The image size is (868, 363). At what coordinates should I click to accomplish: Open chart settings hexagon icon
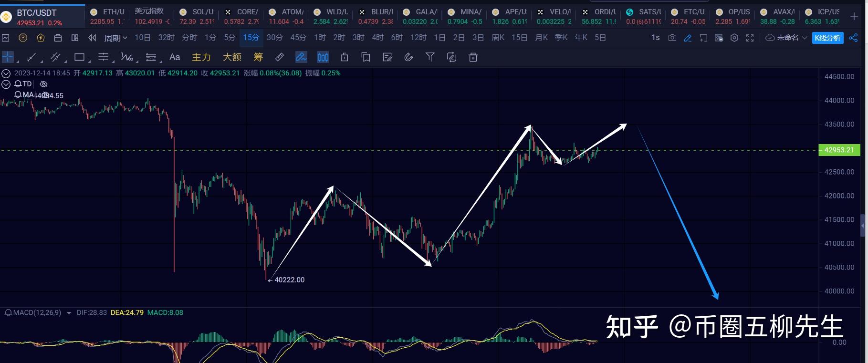[734, 38]
